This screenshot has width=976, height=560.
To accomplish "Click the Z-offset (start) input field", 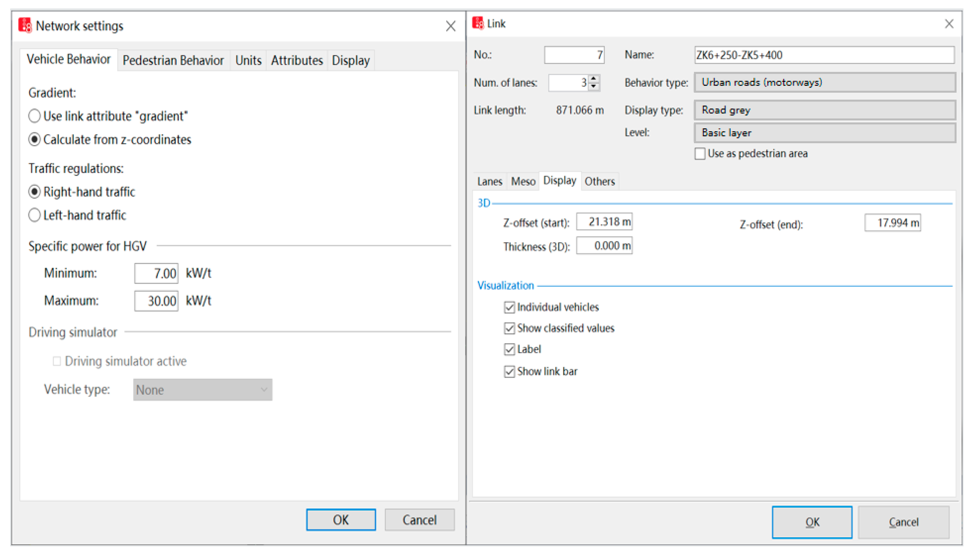I will tap(604, 222).
